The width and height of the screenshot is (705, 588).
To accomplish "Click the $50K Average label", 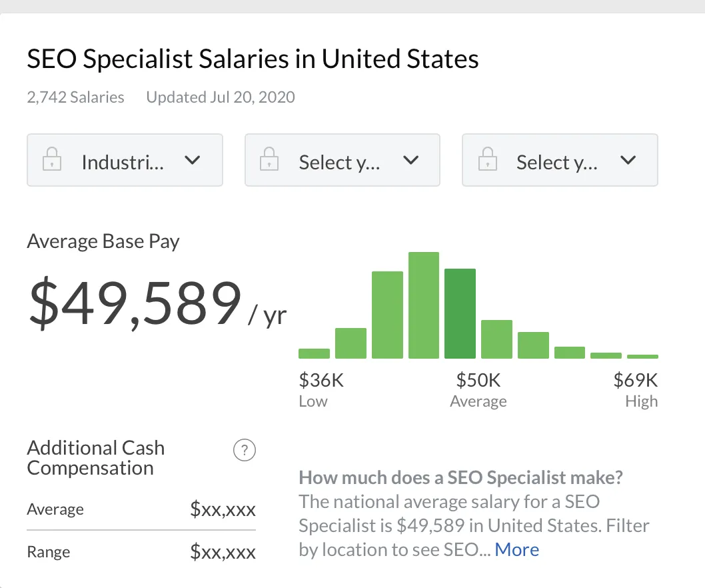I will tap(478, 389).
